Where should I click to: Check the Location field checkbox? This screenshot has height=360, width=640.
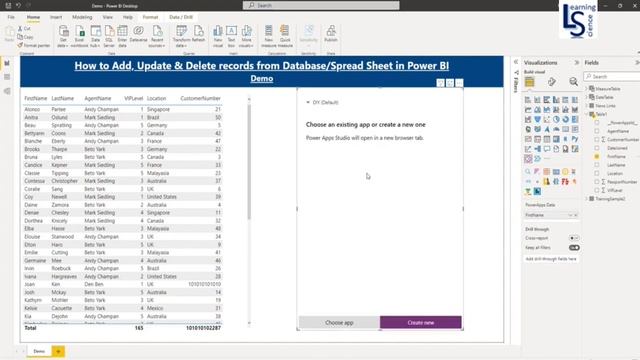click(597, 173)
